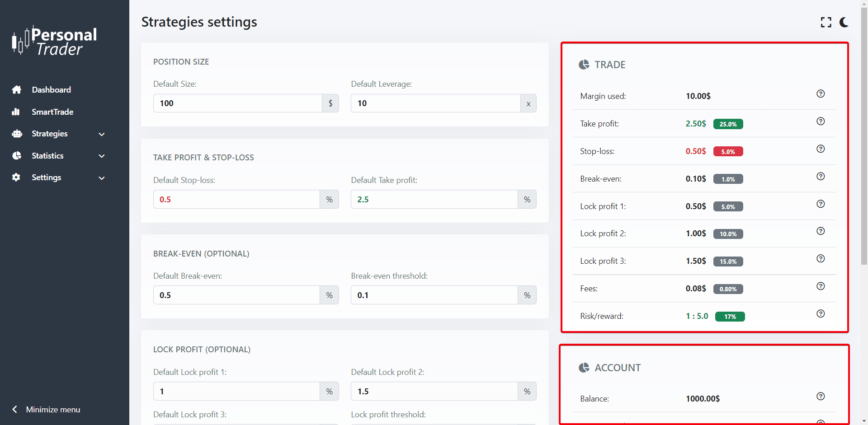This screenshot has width=868, height=425.
Task: Click help icon beside Margin used
Action: [821, 94]
